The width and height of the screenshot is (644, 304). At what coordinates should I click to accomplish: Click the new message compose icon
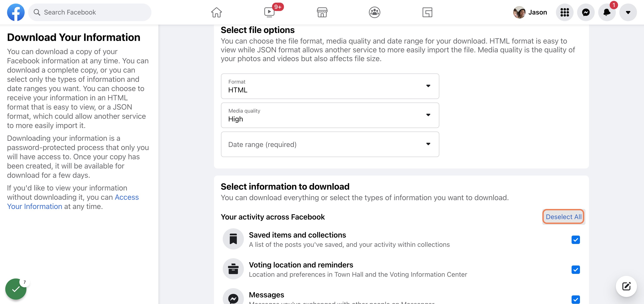point(626,286)
